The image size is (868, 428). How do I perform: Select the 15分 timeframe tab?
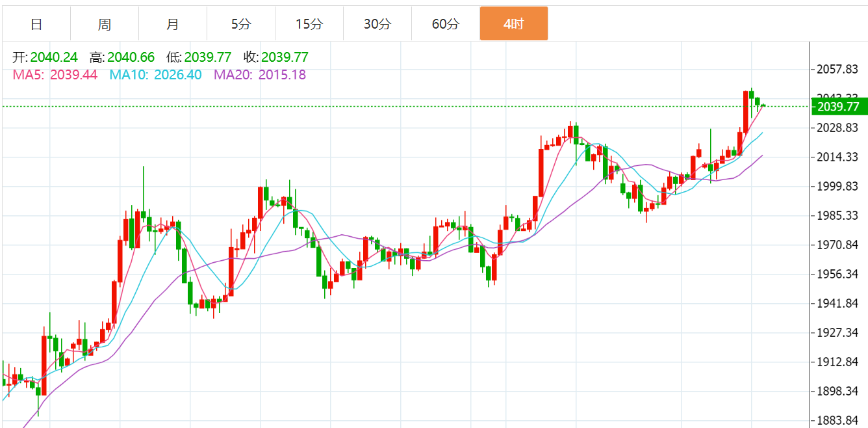tap(309, 24)
